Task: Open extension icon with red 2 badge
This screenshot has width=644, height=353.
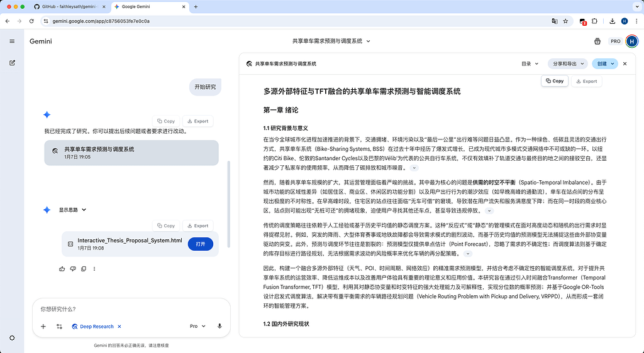Action: click(582, 21)
